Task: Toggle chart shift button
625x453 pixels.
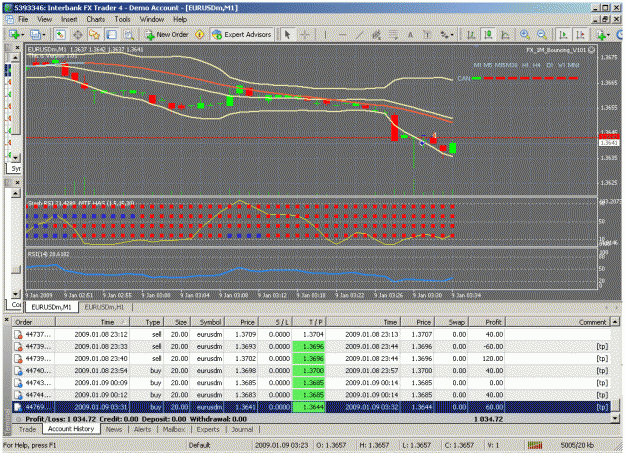Action: coord(580,35)
